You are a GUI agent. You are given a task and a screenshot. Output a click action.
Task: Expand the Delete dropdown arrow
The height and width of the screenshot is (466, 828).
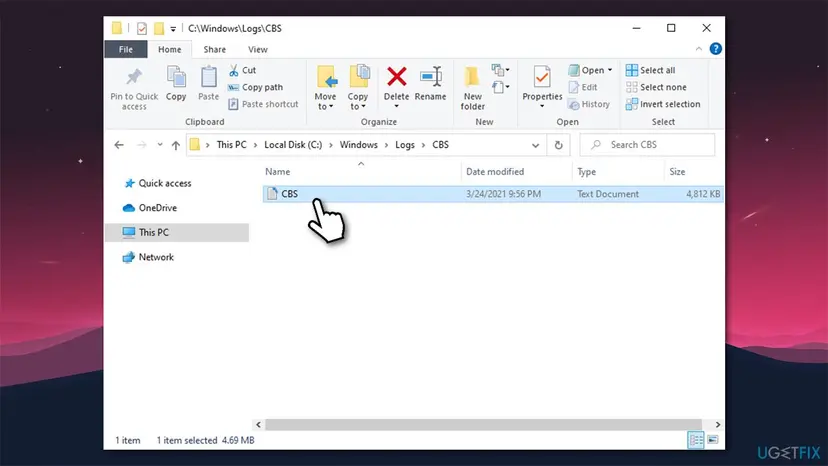tap(397, 106)
